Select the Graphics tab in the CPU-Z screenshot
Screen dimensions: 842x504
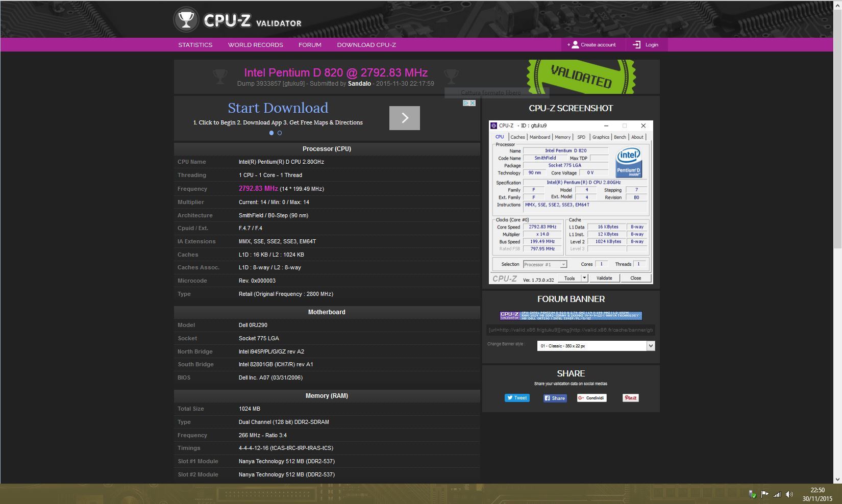click(x=601, y=137)
